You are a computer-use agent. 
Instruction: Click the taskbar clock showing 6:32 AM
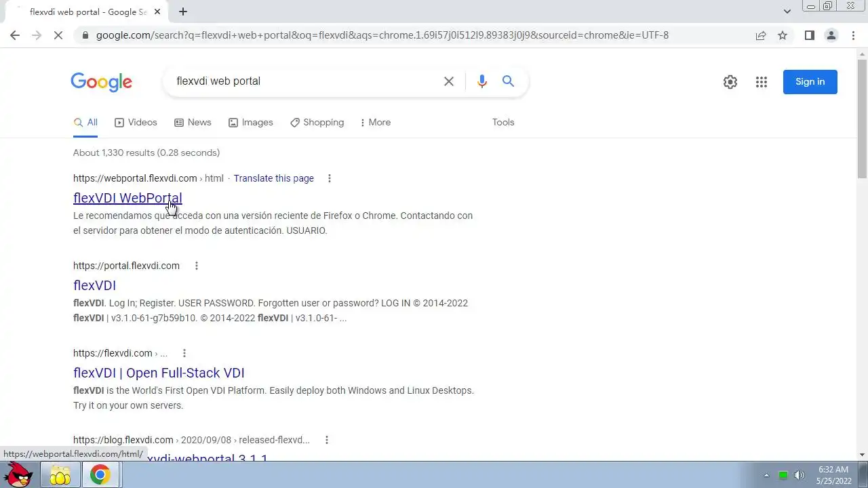pyautogui.click(x=833, y=475)
